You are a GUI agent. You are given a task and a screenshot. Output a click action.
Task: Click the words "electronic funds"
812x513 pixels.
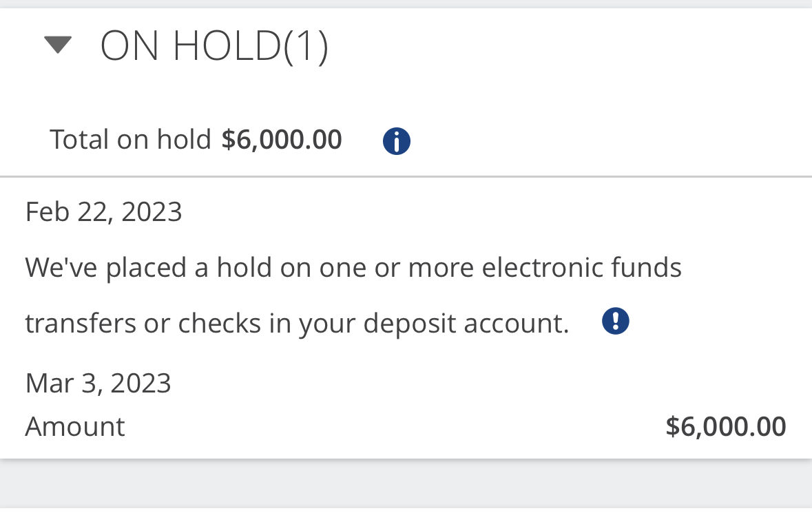pos(581,268)
